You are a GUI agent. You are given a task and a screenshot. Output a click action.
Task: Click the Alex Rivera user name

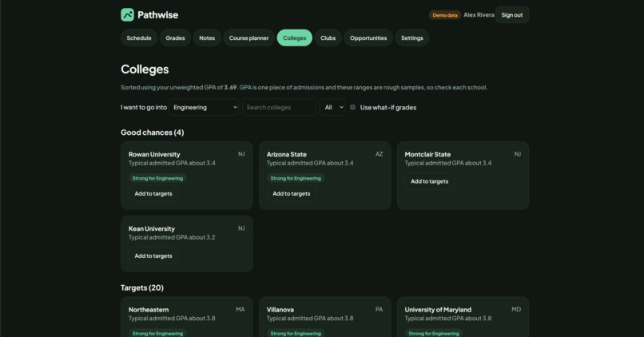[x=479, y=15]
